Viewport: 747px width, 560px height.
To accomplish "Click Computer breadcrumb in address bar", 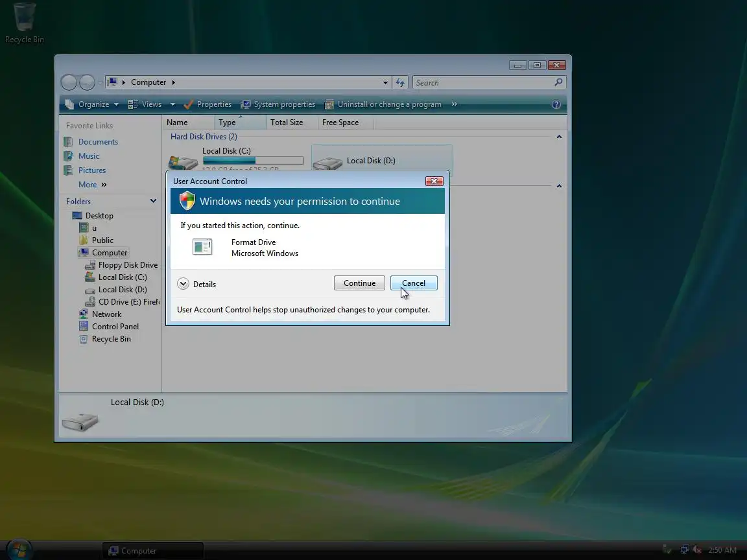I will pyautogui.click(x=148, y=82).
